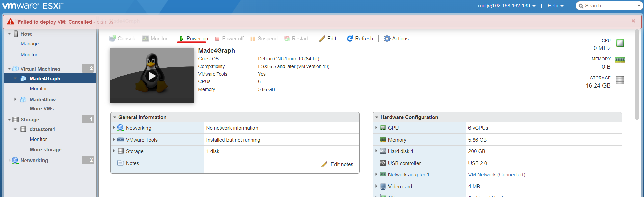
Task: Click the Networking globe icon in sidebar
Action: click(x=15, y=161)
